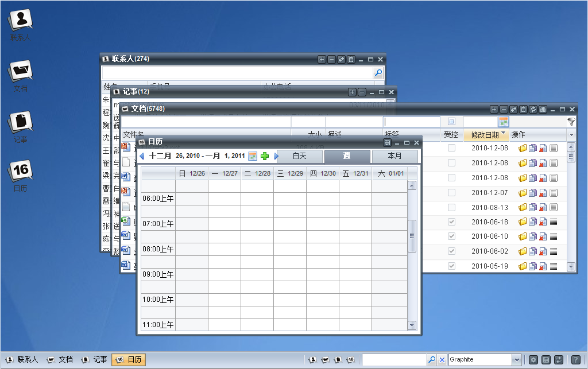Click down arrow of 文档 list scrollbar
Image resolution: width=588 pixels, height=369 pixels.
[x=571, y=267]
